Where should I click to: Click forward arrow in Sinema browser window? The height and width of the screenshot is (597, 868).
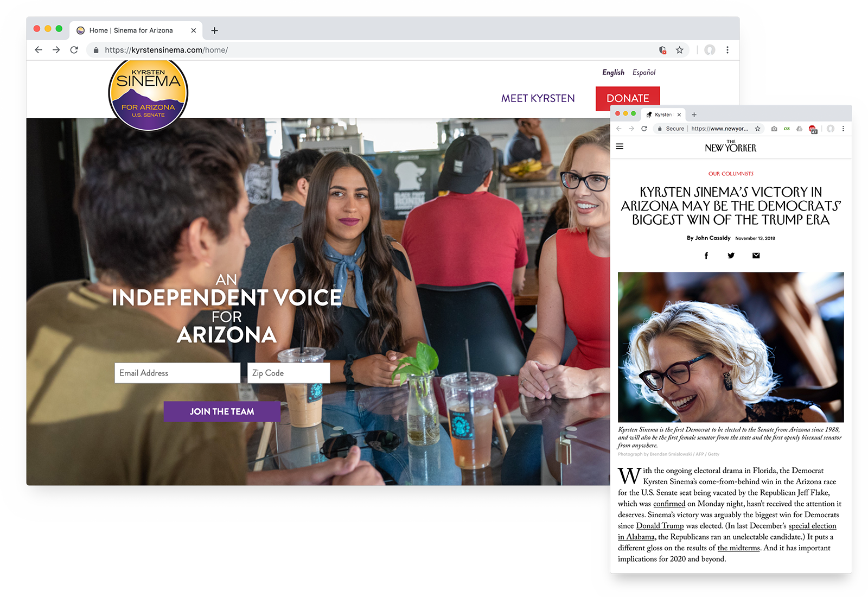56,50
